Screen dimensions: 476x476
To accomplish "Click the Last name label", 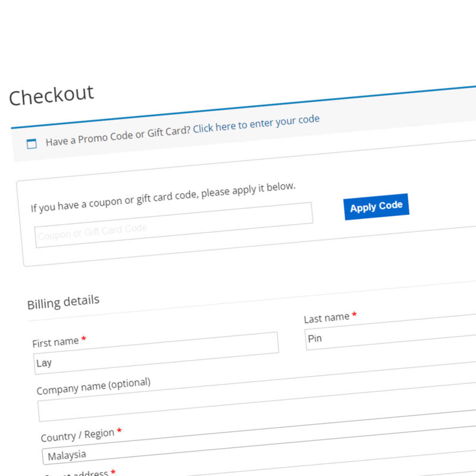I will click(327, 318).
